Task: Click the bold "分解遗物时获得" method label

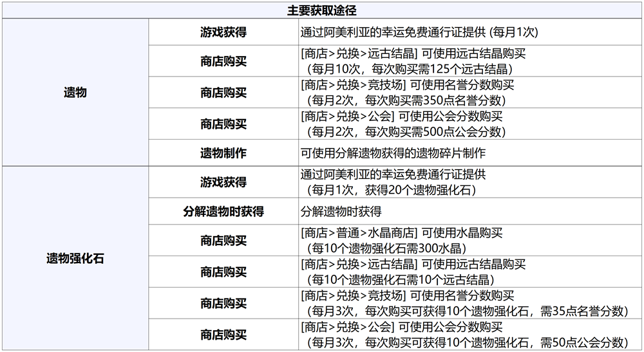Action: [223, 211]
